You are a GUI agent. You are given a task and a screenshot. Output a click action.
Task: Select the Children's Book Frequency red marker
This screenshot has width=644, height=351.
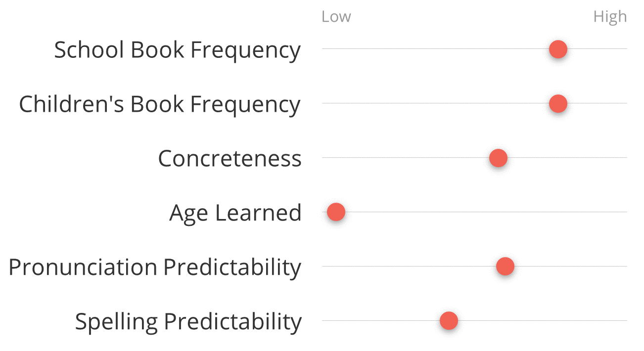(558, 103)
